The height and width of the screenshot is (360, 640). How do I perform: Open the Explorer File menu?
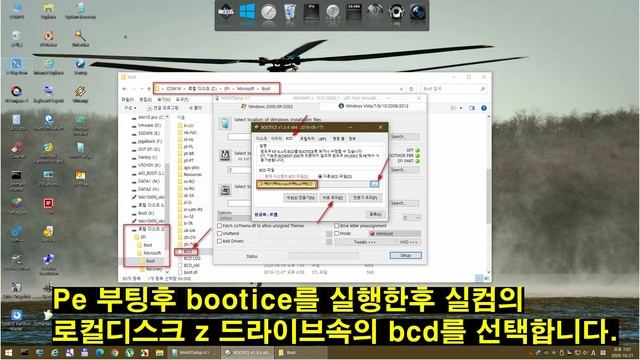click(x=128, y=99)
